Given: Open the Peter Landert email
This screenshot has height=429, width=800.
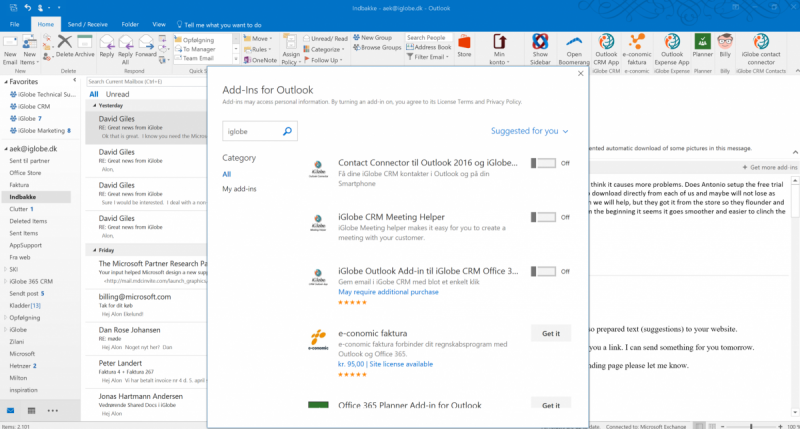Looking at the screenshot, I should pyautogui.click(x=146, y=371).
